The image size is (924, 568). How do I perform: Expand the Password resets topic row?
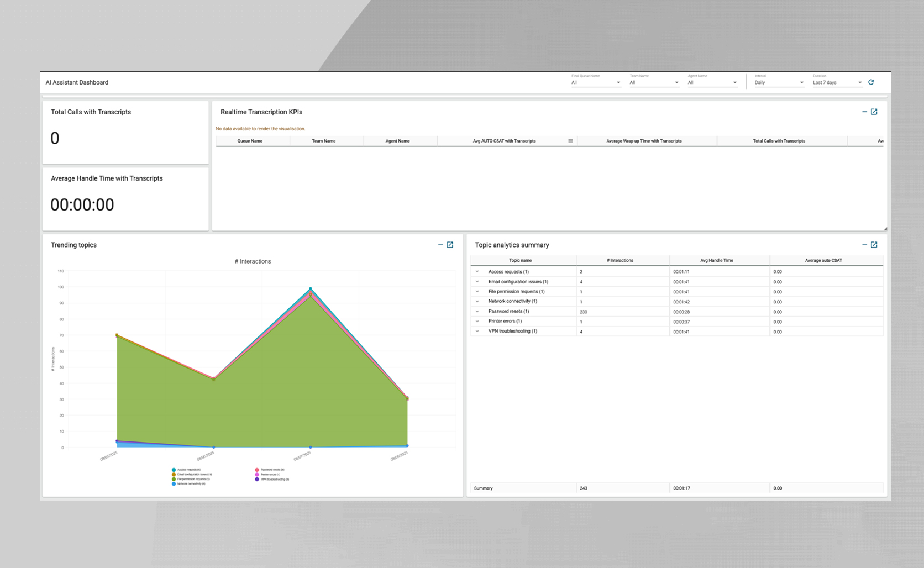point(477,312)
